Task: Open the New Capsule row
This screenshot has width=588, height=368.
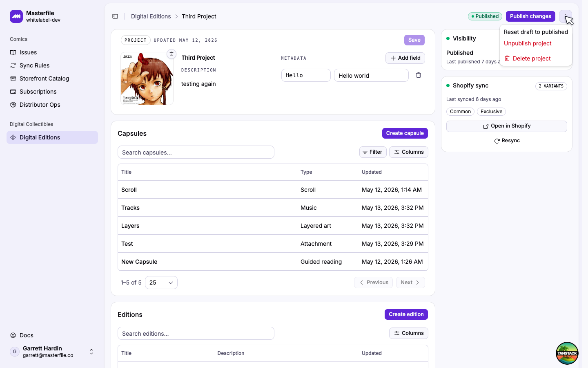Action: point(273,262)
